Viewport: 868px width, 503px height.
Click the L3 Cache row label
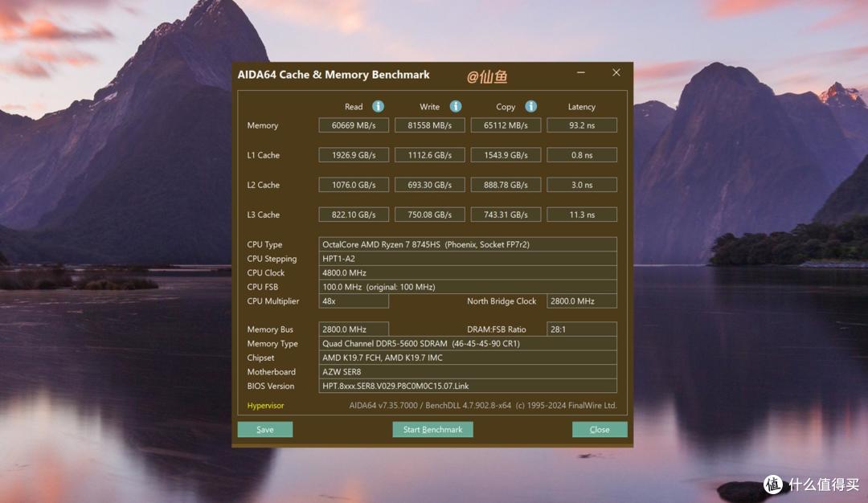point(264,215)
